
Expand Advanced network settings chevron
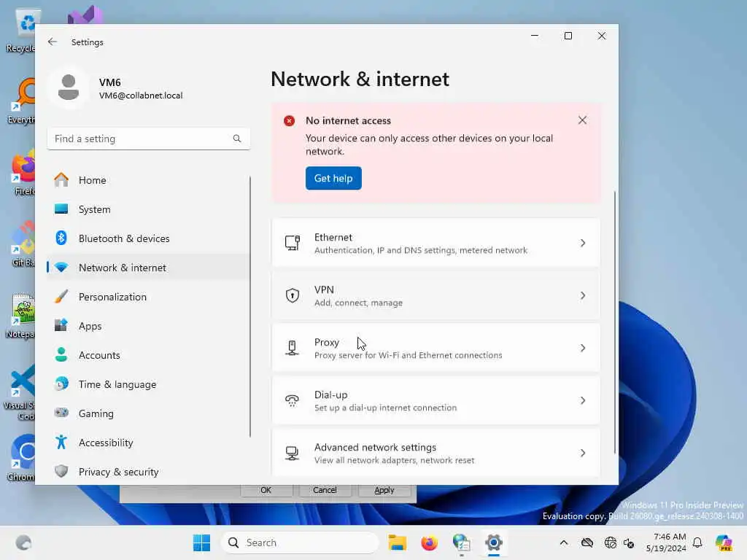(x=583, y=453)
